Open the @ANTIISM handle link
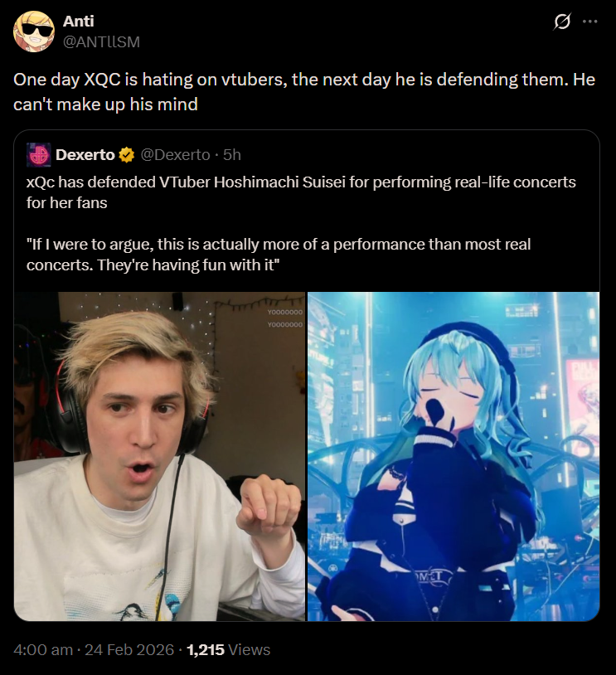Image resolution: width=616 pixels, height=675 pixels. [x=102, y=41]
